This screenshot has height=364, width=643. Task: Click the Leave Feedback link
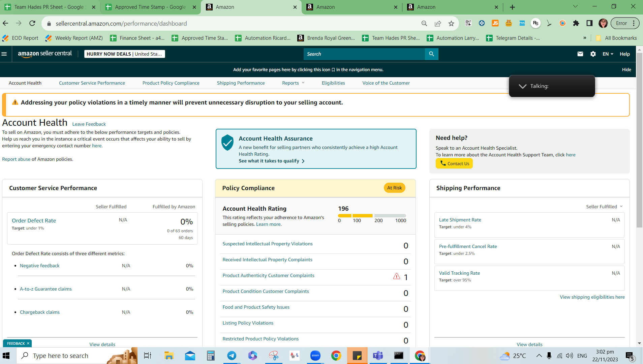coord(89,124)
